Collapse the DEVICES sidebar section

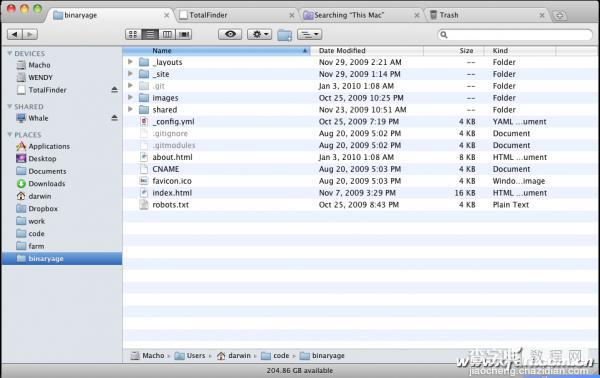(x=10, y=53)
